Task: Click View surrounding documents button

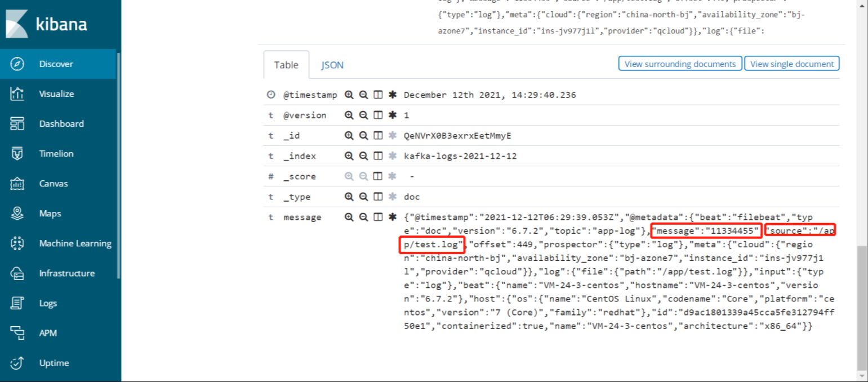Action: pos(680,64)
